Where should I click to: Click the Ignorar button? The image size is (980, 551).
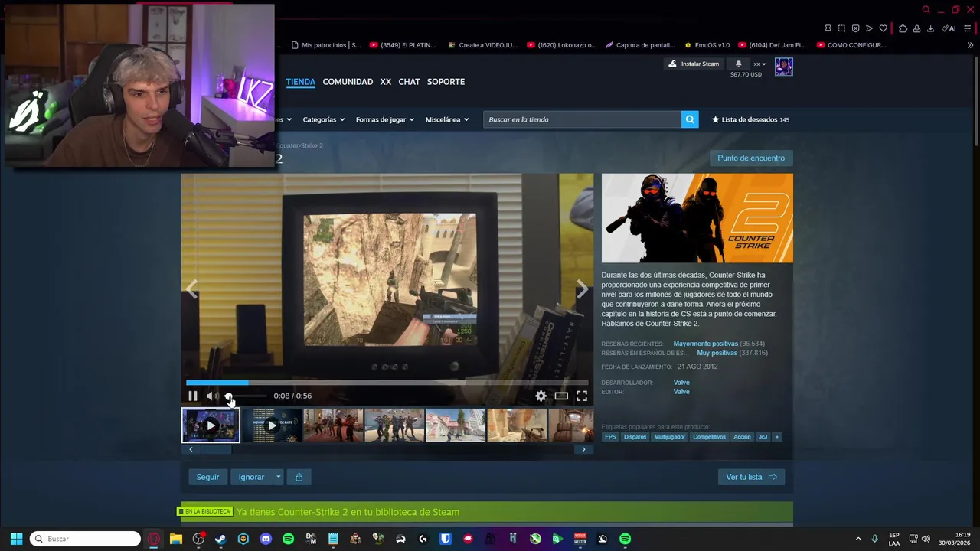[x=251, y=477]
